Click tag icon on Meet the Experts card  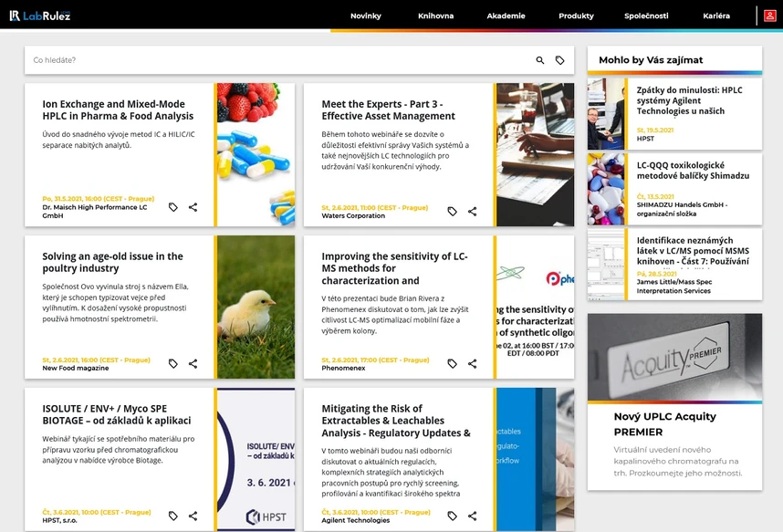click(452, 212)
